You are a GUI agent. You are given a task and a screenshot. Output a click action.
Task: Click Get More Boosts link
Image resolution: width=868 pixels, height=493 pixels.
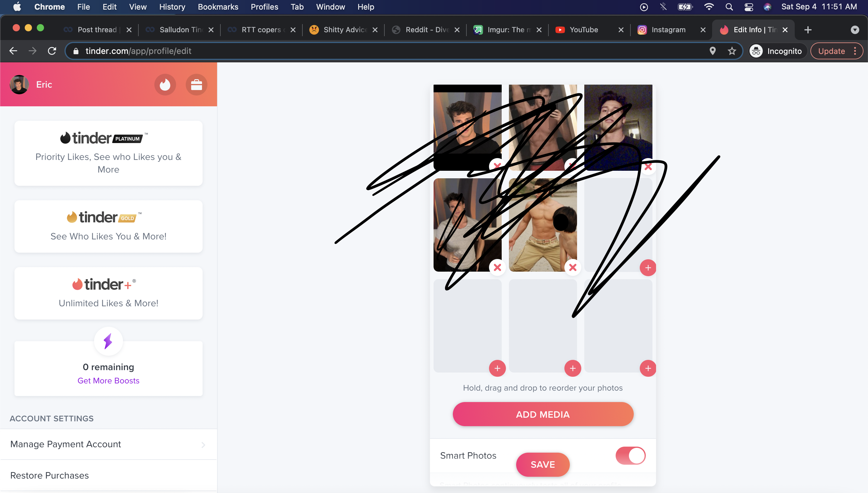tap(108, 381)
